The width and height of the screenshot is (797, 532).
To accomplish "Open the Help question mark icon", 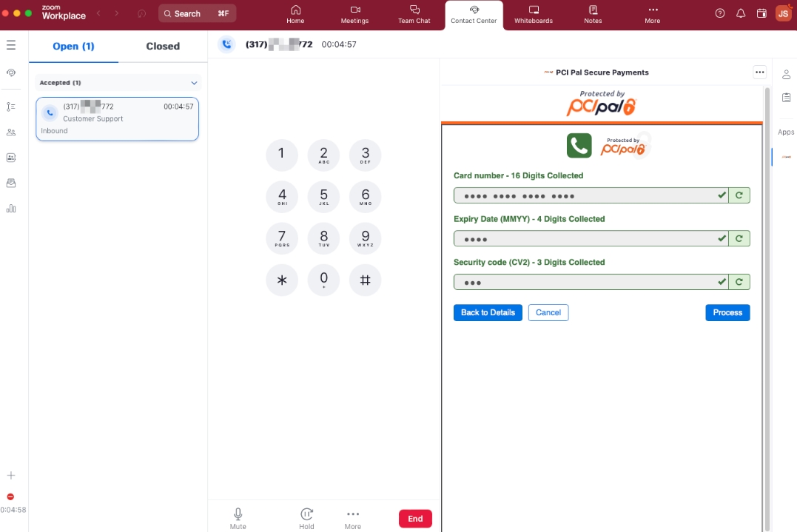I will (x=720, y=13).
